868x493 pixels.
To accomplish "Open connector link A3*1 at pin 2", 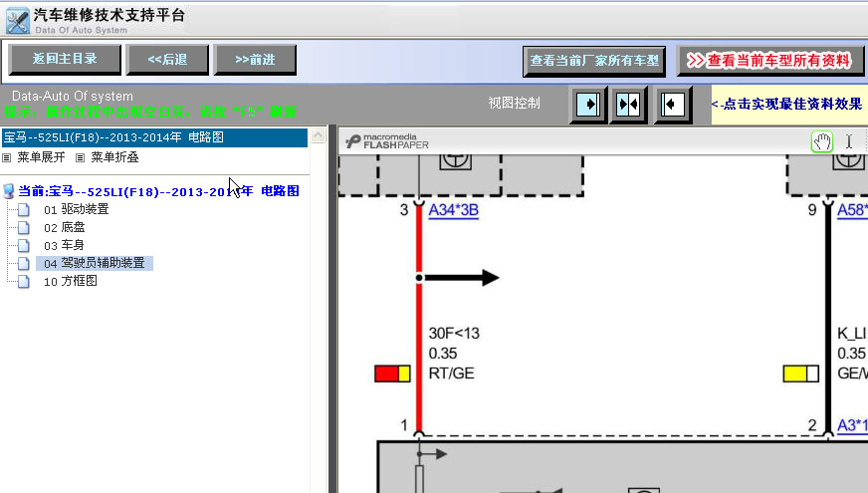I will [852, 425].
